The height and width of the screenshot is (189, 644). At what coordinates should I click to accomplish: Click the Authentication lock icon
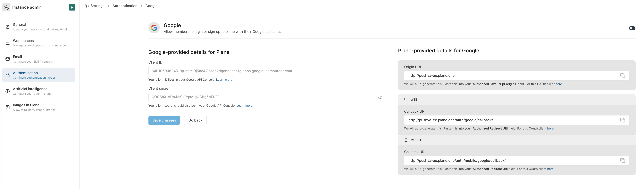[x=7, y=75]
